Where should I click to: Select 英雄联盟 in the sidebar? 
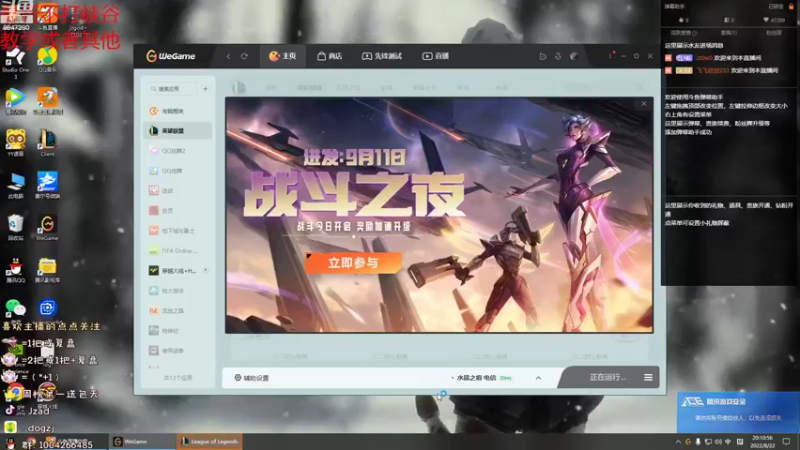pos(177,131)
